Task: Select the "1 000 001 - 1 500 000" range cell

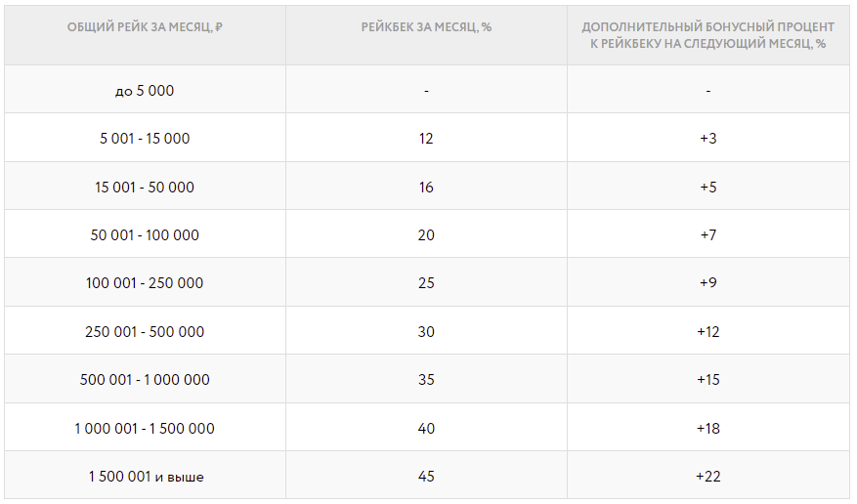Action: click(145, 429)
